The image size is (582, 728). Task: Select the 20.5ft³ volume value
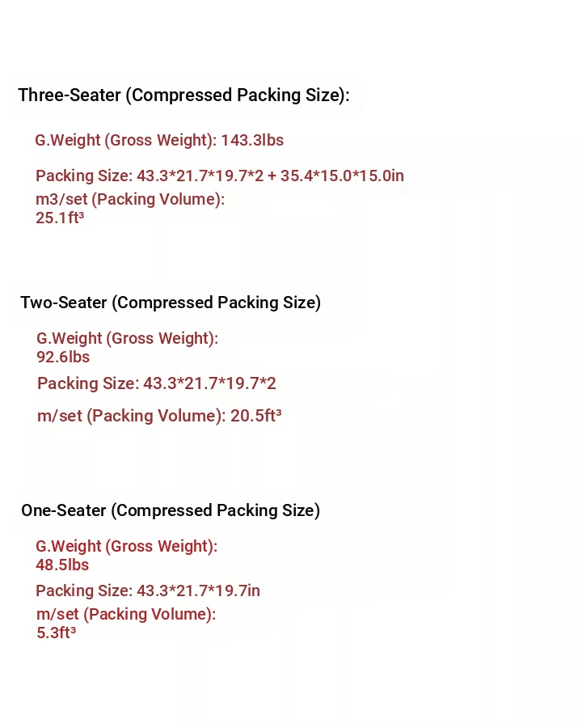[x=256, y=417]
